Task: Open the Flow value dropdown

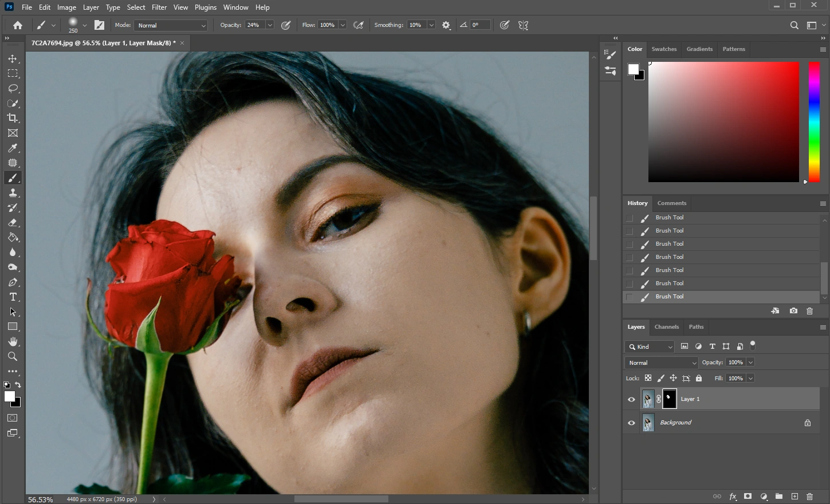Action: pos(343,25)
